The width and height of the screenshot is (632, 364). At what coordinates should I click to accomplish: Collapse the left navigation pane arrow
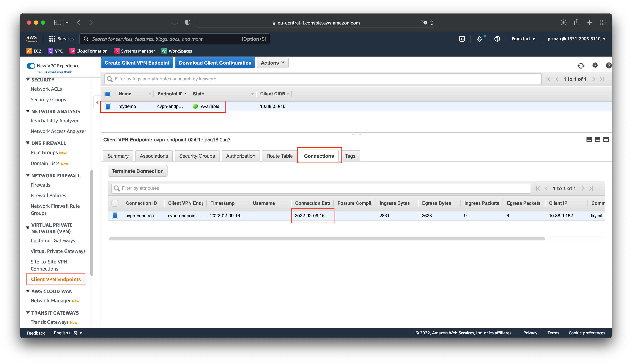pos(97,102)
